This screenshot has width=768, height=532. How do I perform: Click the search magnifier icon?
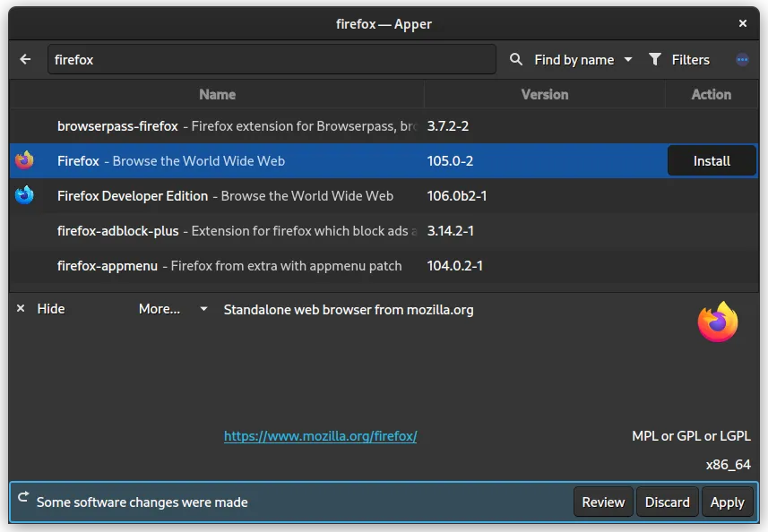tap(516, 59)
